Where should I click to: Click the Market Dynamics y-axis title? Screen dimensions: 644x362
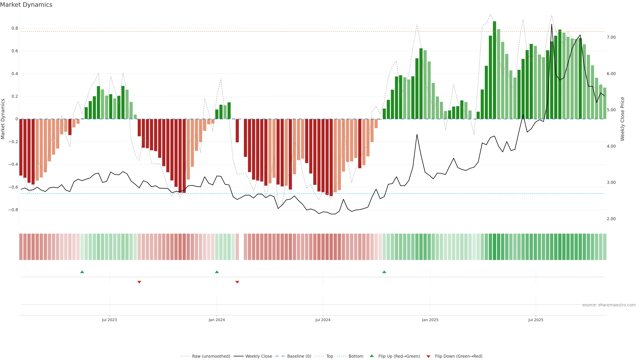[x=3, y=119]
